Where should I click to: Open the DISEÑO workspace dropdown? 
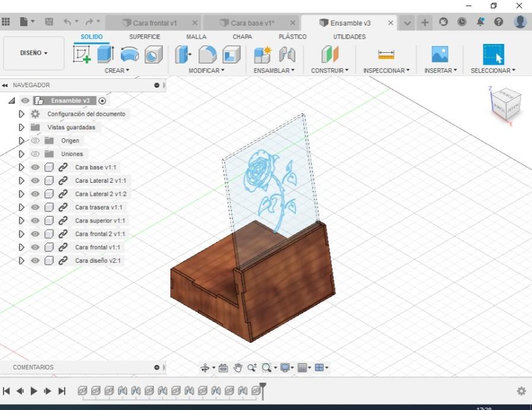tap(34, 53)
